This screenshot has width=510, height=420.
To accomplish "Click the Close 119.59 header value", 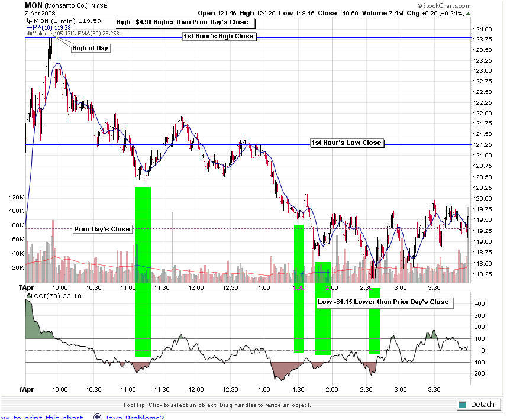I will 338,14.
